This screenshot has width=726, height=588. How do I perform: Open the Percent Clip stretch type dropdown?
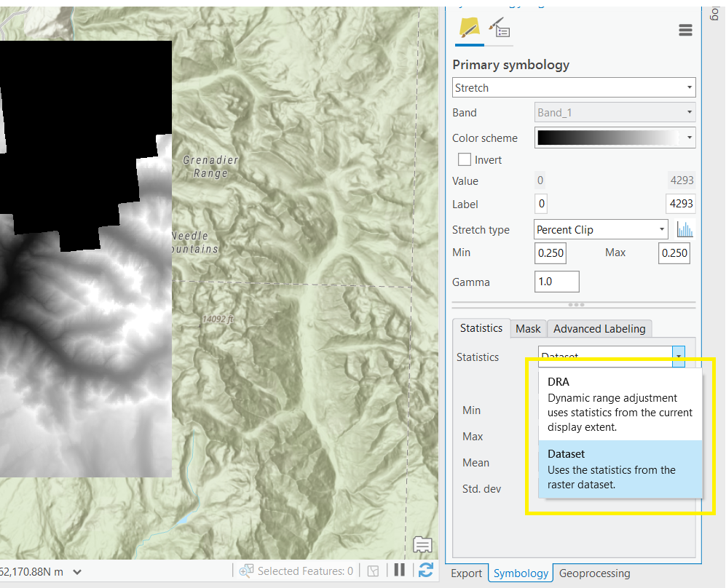pyautogui.click(x=600, y=229)
